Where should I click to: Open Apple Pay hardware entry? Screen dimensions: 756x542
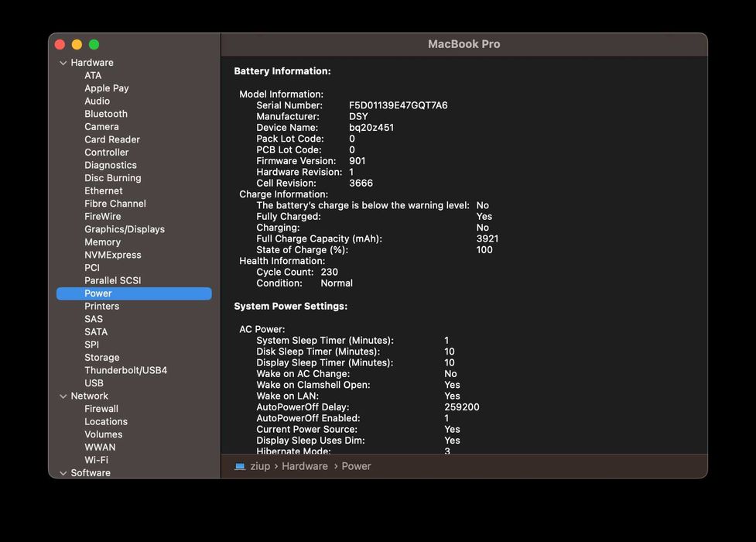(107, 88)
